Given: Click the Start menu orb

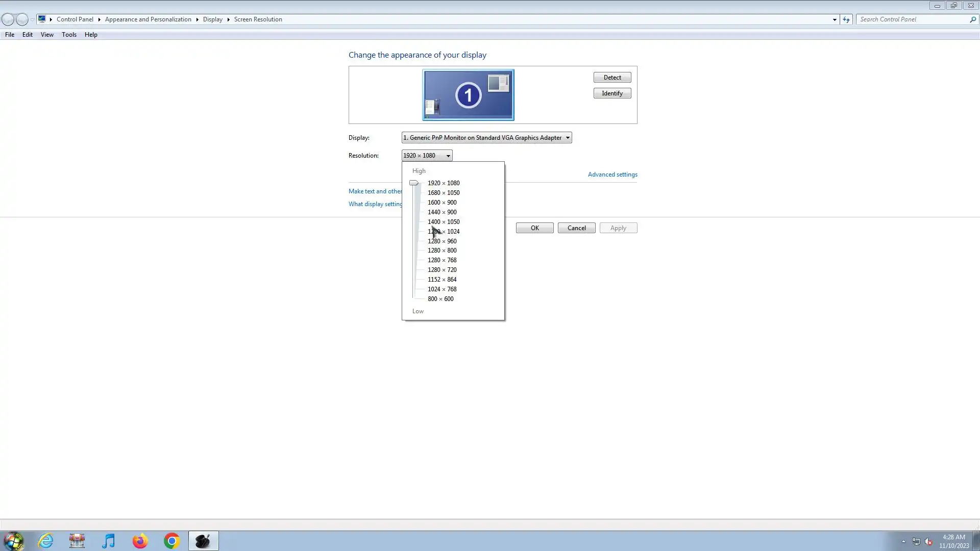Looking at the screenshot, I should tap(14, 541).
